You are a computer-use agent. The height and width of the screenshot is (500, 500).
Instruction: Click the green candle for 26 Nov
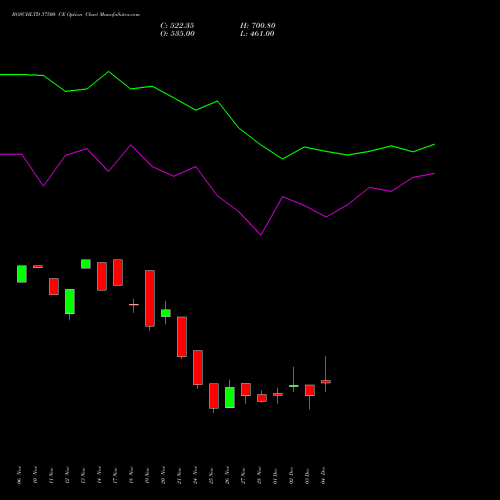pyautogui.click(x=230, y=397)
